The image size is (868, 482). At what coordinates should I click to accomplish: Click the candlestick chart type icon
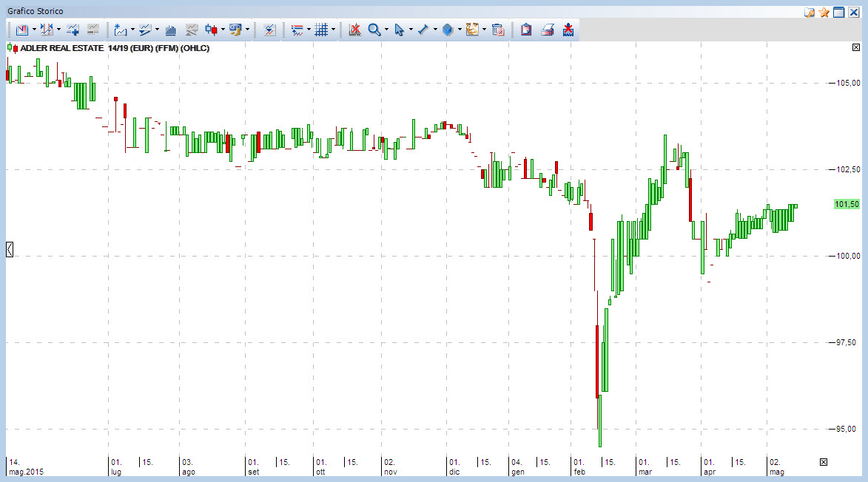tap(211, 30)
